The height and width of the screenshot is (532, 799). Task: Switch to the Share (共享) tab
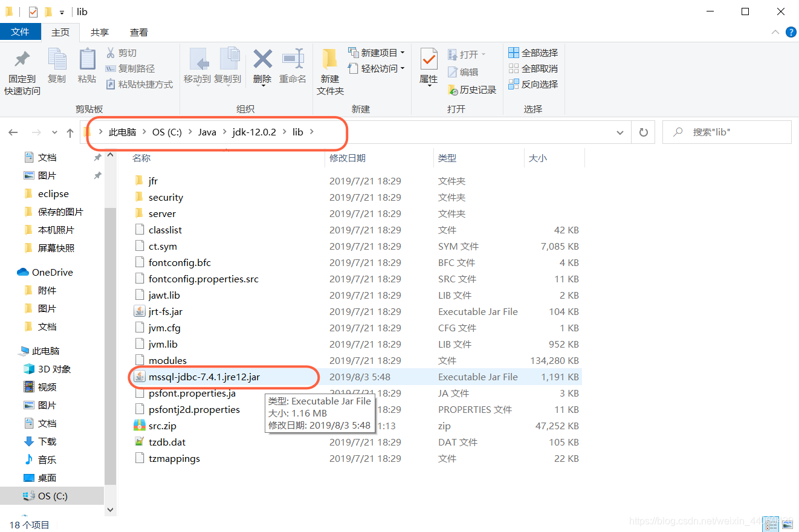click(100, 33)
